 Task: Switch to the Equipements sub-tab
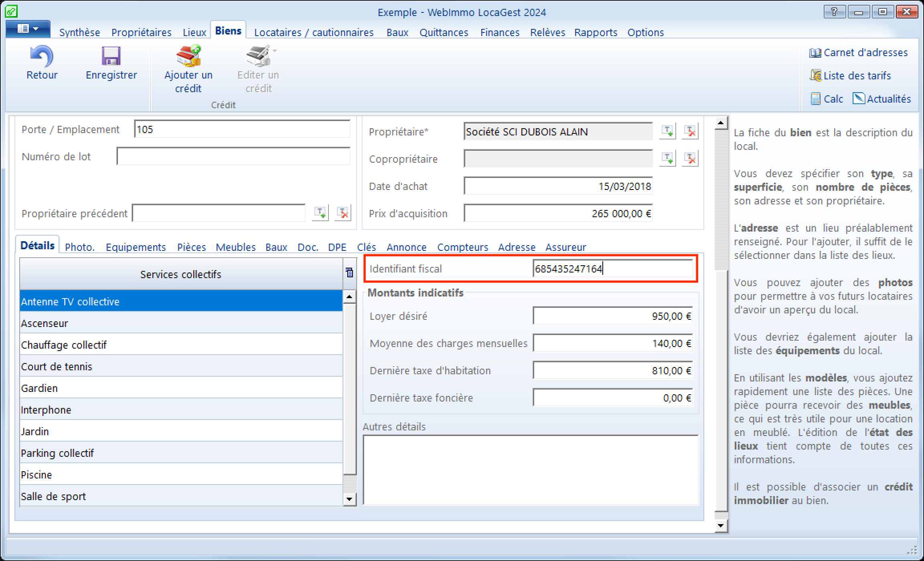click(136, 247)
